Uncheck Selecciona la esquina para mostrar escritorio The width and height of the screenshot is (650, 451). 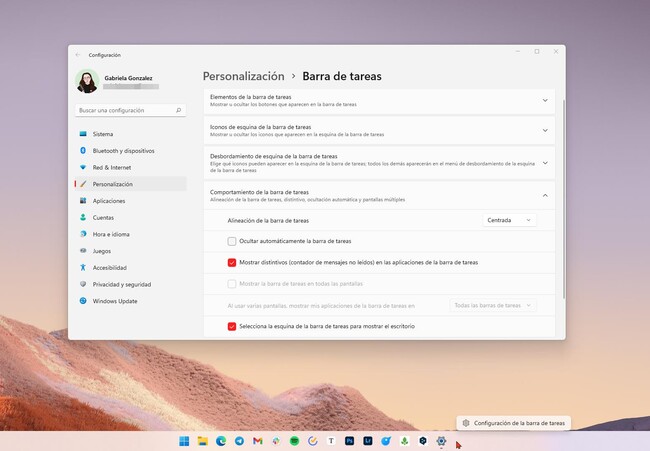click(x=232, y=326)
